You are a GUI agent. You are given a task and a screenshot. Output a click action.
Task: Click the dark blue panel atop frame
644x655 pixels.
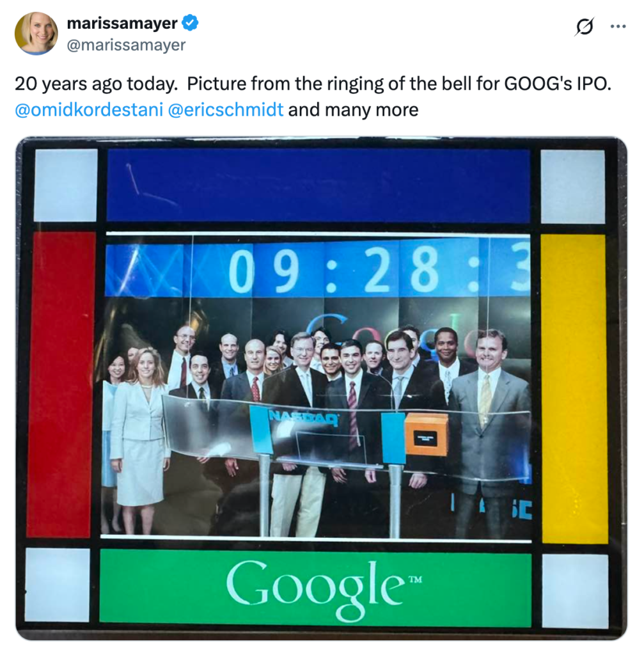[318, 185]
